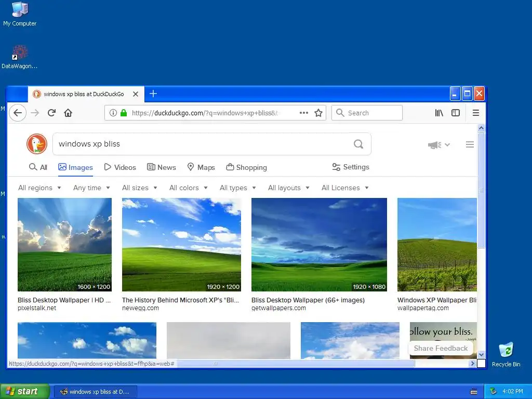Screen dimensions: 532x399
Task: Open the 'follow your bliss' thumbnail
Action: pos(443,332)
